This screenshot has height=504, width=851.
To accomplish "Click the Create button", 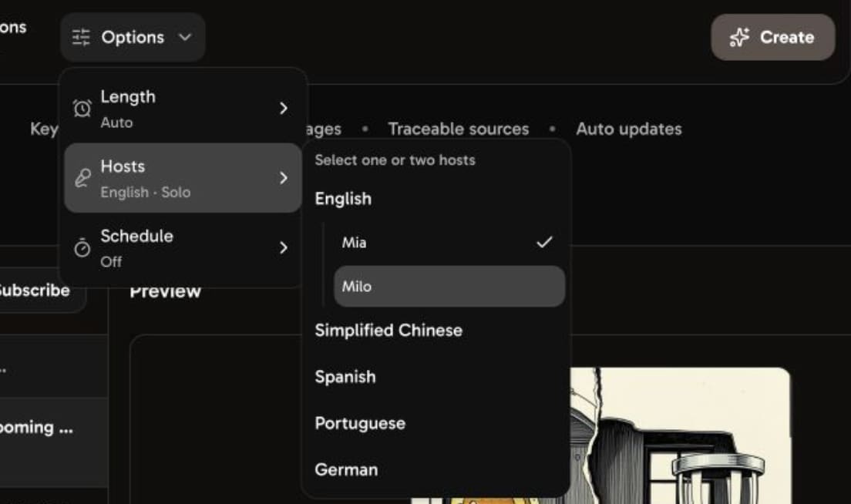I will 772,37.
